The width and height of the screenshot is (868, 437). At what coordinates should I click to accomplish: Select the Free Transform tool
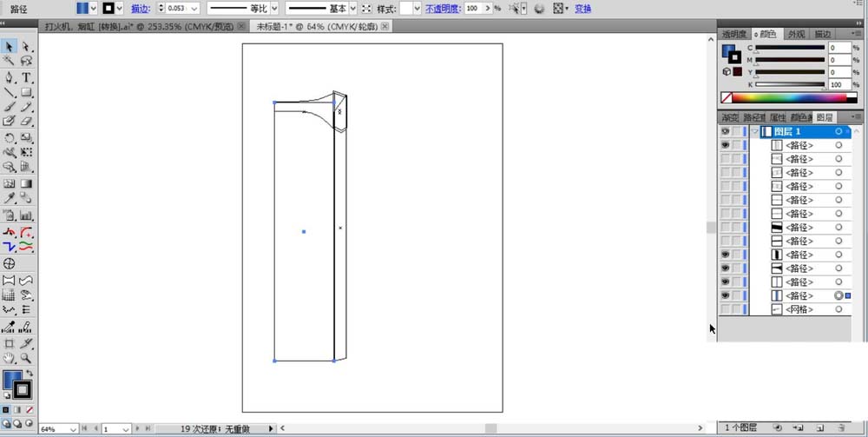tap(26, 152)
